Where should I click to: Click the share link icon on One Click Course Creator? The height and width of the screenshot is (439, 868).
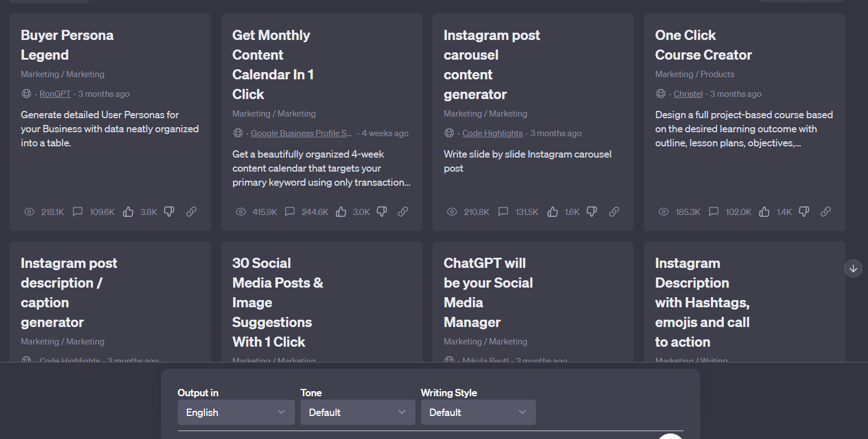tap(826, 212)
